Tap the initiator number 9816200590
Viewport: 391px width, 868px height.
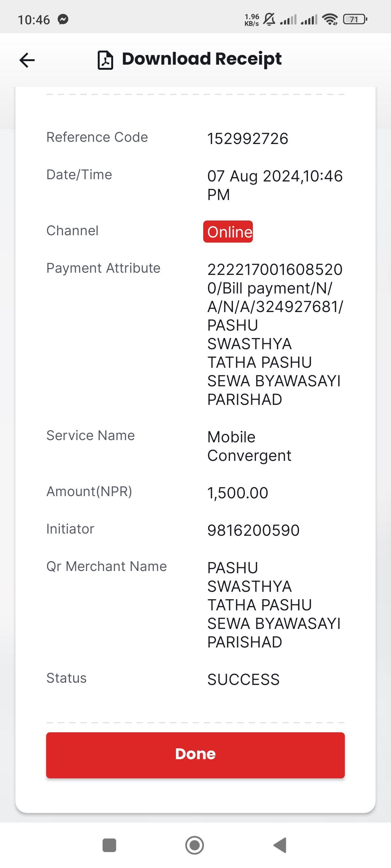254,530
